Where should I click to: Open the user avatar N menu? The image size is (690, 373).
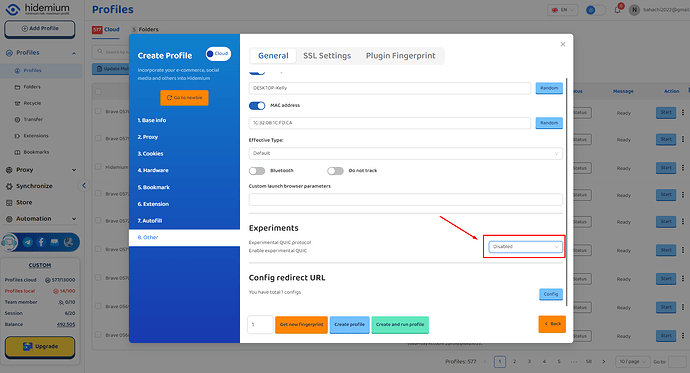click(634, 10)
